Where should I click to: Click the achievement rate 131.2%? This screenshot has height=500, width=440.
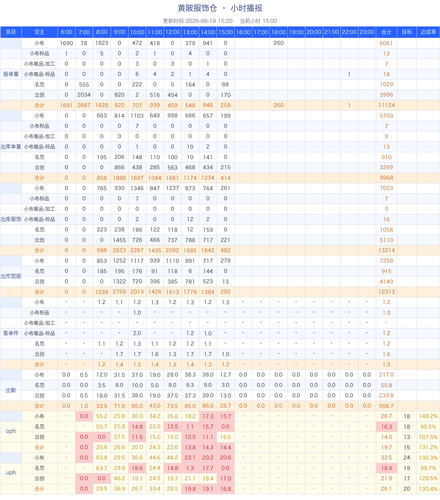[x=428, y=447]
